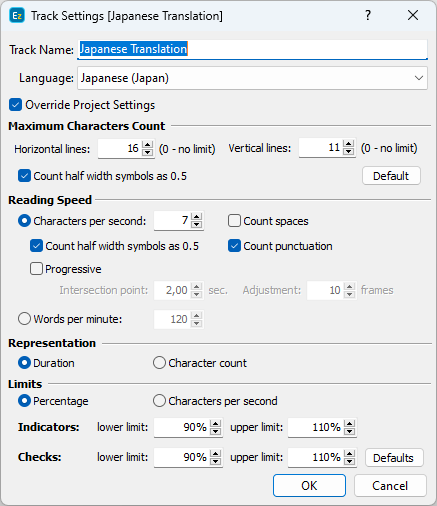Decrease Indicators lower limit with down arrow

click(216, 431)
